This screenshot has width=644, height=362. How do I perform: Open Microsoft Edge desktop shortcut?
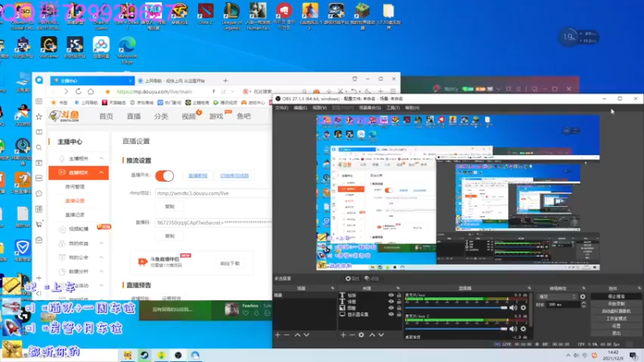pyautogui.click(x=127, y=50)
